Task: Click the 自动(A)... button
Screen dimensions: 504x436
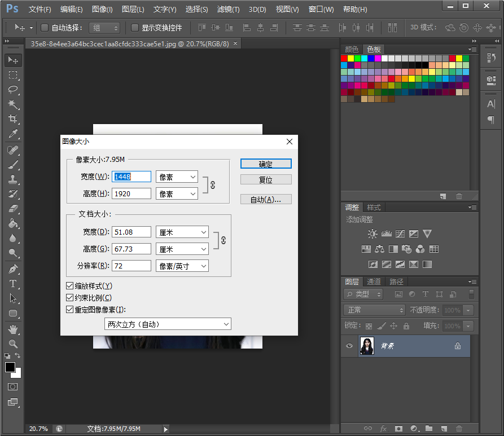Action: [265, 199]
